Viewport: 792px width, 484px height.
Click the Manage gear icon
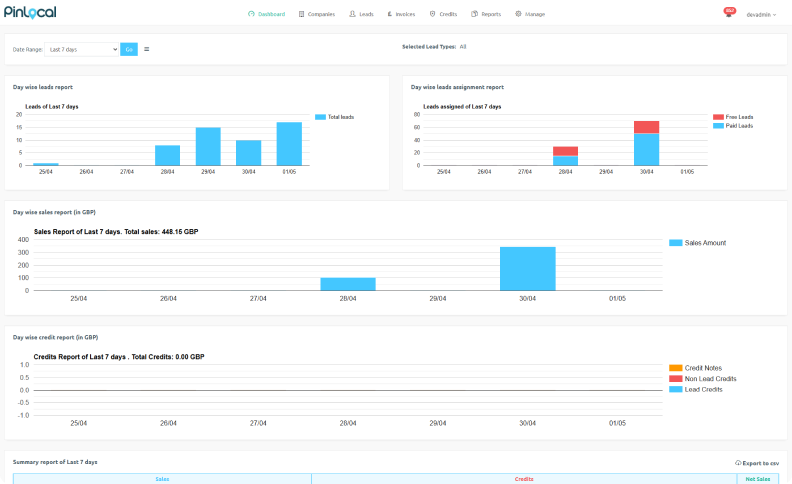(x=518, y=14)
